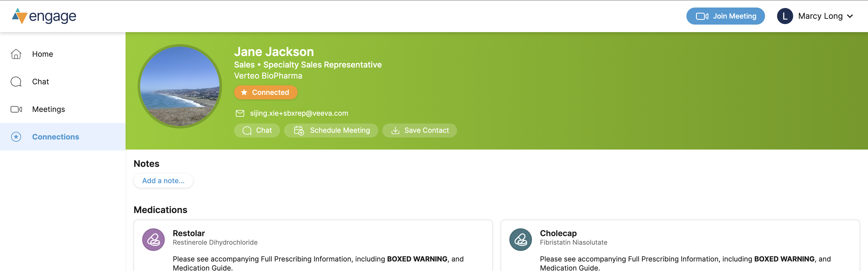The image size is (868, 271).
Task: Click the Add a note field
Action: pos(163,181)
